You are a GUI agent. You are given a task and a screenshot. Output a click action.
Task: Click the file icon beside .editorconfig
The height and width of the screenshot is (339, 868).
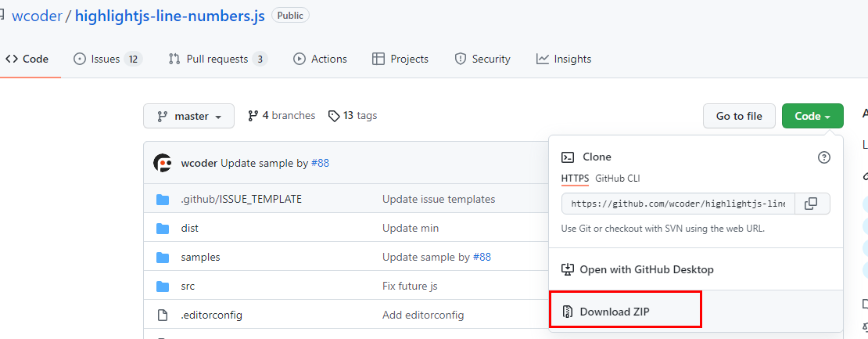coord(162,316)
